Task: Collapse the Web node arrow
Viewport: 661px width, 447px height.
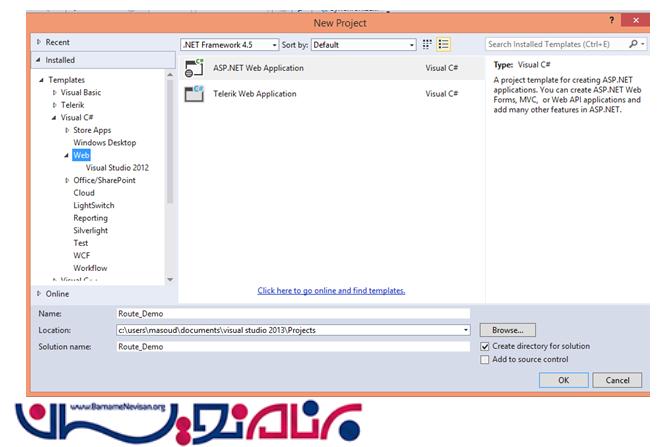Action: pos(67,155)
